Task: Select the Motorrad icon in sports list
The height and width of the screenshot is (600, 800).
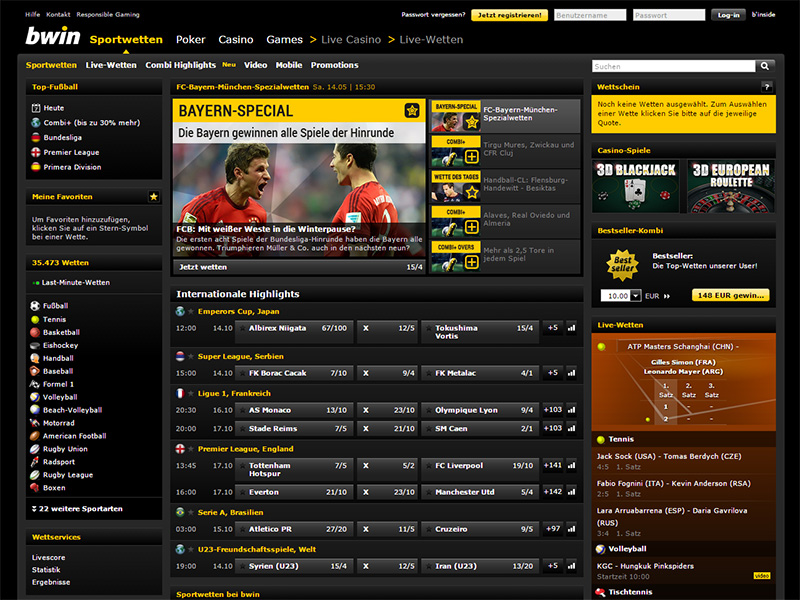Action: point(35,423)
